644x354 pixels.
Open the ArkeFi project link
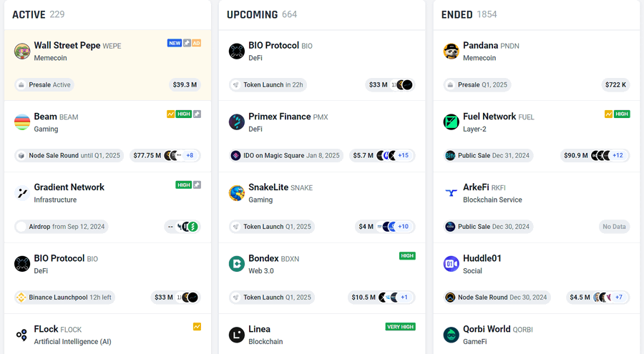click(x=475, y=187)
